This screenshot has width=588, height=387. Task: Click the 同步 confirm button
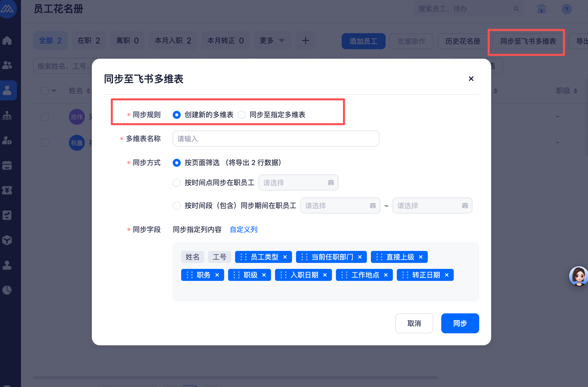(460, 323)
